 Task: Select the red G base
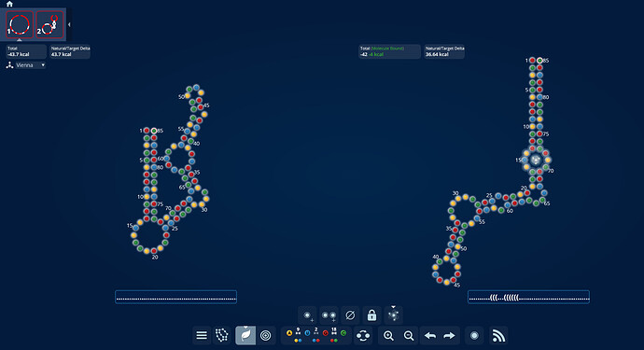pyautogui.click(x=326, y=333)
